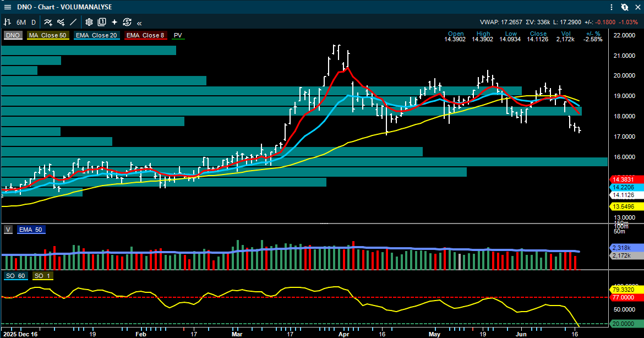Open the hamburger menu beside the DNO chart title
The height and width of the screenshot is (338, 644).
tap(7, 7)
